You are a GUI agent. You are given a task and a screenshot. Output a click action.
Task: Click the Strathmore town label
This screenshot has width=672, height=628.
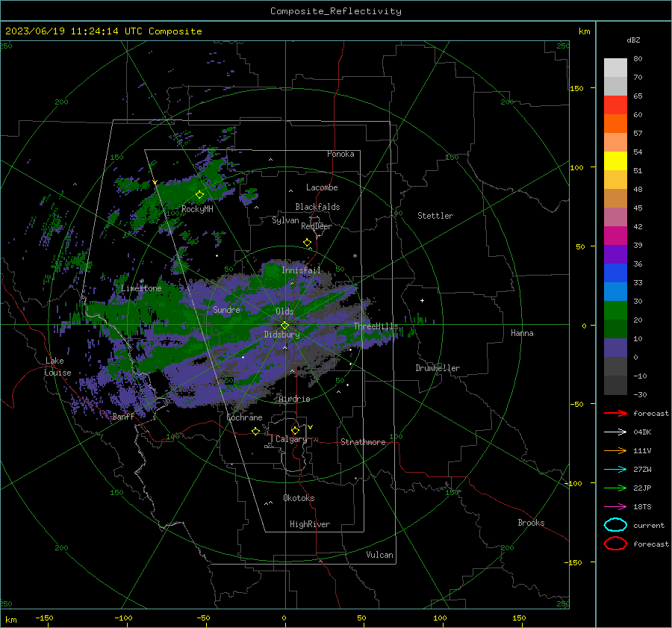coord(363,442)
